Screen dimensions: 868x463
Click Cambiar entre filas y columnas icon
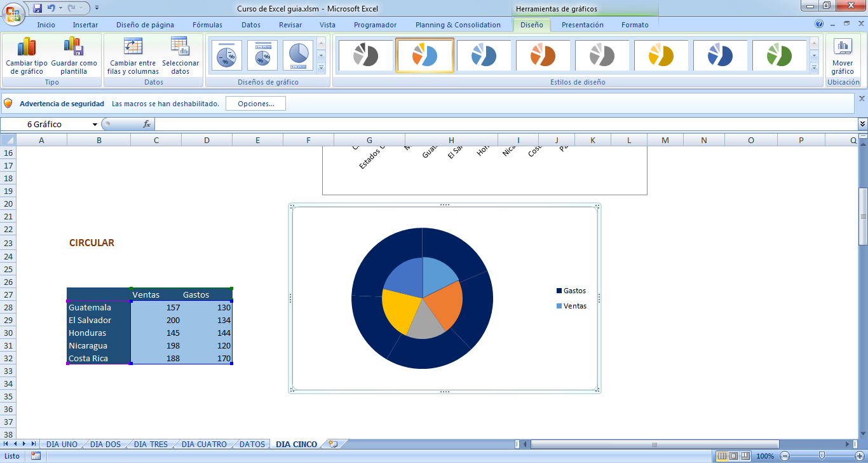133,56
